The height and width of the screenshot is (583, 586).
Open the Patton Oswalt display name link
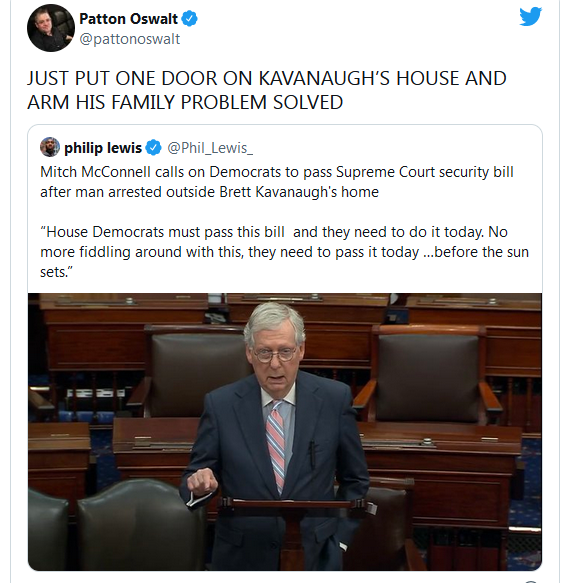pos(128,18)
